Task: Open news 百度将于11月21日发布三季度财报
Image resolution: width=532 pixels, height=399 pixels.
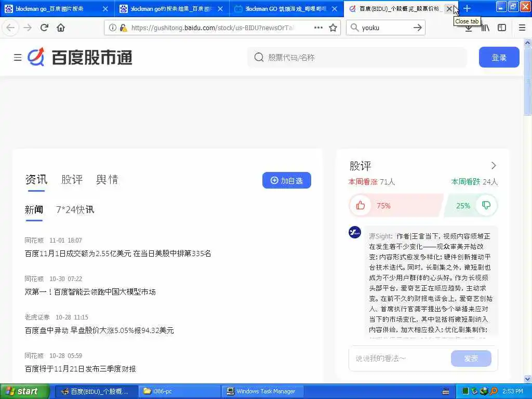Action: coord(80,369)
